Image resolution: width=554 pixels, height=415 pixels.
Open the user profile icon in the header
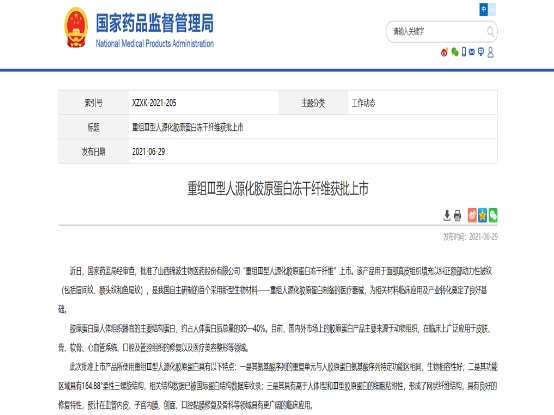point(490,53)
